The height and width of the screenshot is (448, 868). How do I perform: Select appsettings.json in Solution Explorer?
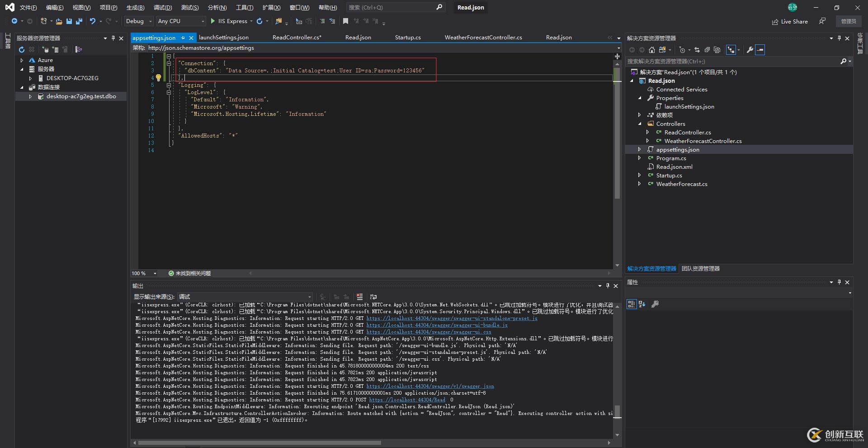(x=677, y=149)
